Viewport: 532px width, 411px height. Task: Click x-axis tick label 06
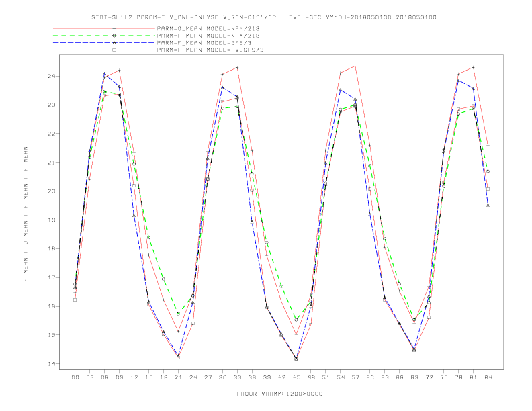pyautogui.click(x=105, y=377)
